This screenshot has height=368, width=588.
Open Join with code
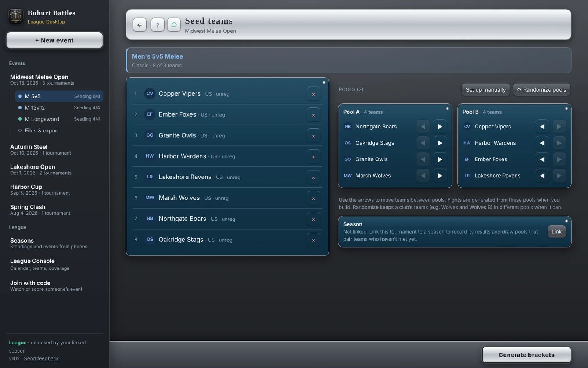click(55, 286)
